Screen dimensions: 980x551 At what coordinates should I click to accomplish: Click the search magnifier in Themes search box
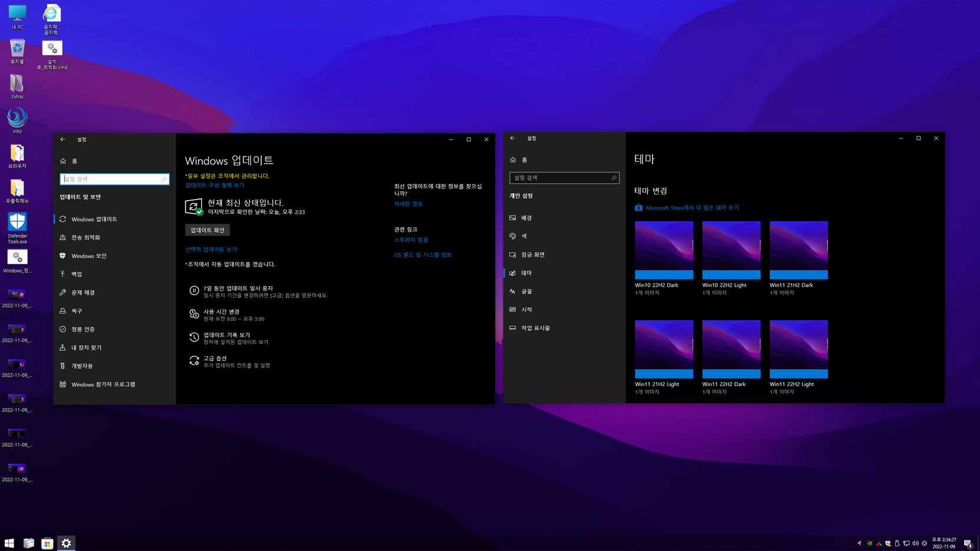(614, 178)
